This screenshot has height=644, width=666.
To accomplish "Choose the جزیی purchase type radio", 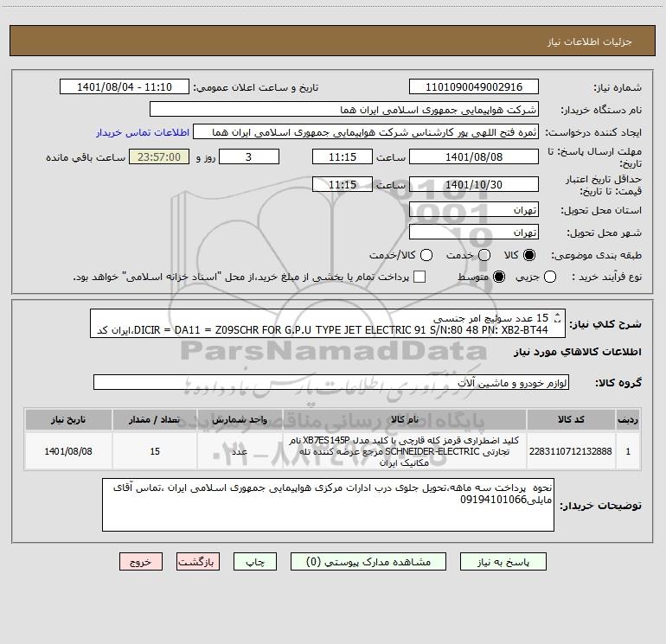I will click(x=550, y=277).
